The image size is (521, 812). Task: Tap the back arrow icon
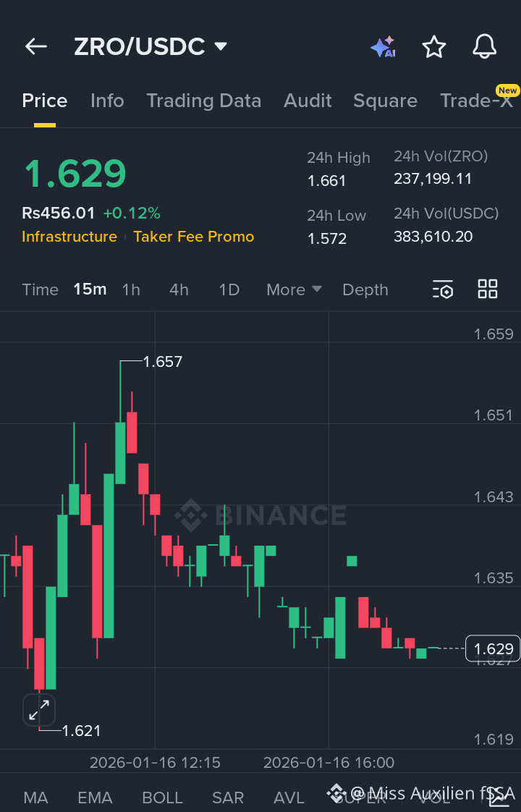pos(35,46)
